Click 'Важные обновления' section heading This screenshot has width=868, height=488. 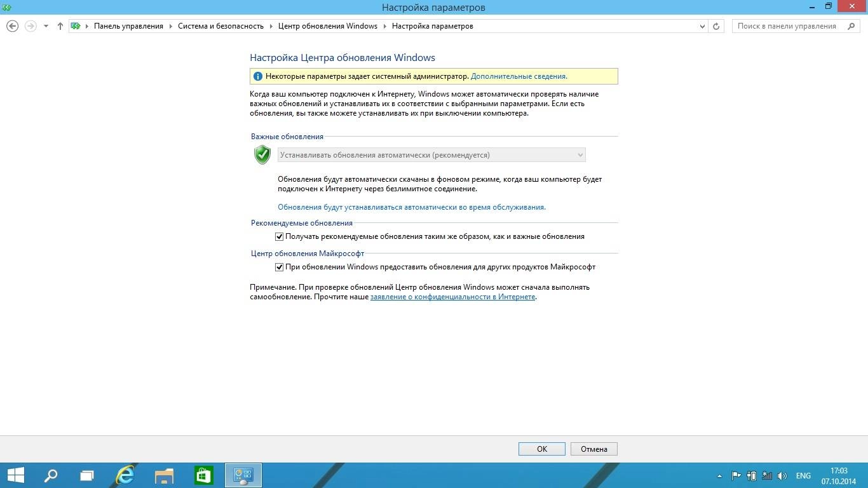287,137
